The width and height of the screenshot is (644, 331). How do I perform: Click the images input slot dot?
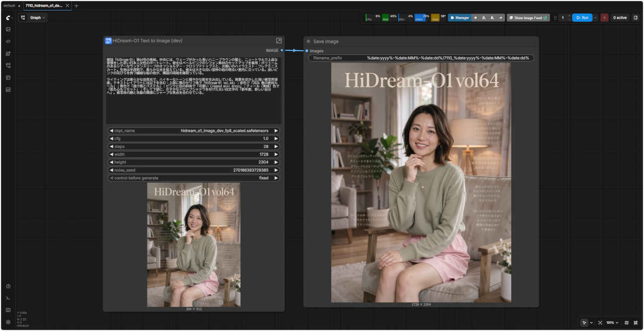pyautogui.click(x=306, y=51)
